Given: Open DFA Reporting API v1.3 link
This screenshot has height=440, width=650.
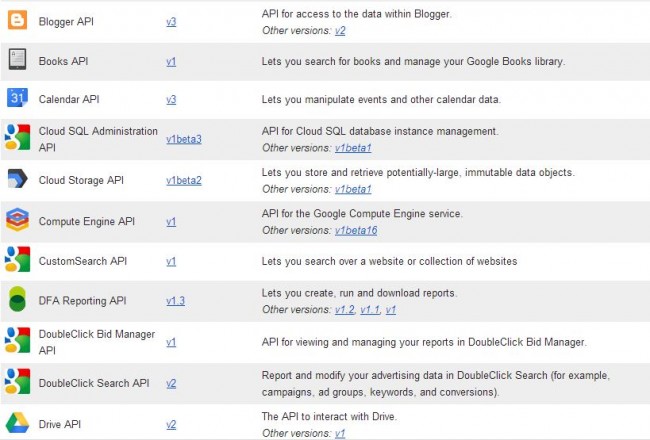Looking at the screenshot, I should click(x=176, y=301).
